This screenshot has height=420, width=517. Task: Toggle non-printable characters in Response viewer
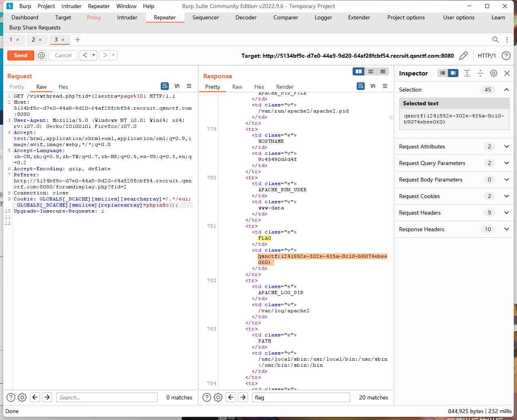tap(373, 86)
